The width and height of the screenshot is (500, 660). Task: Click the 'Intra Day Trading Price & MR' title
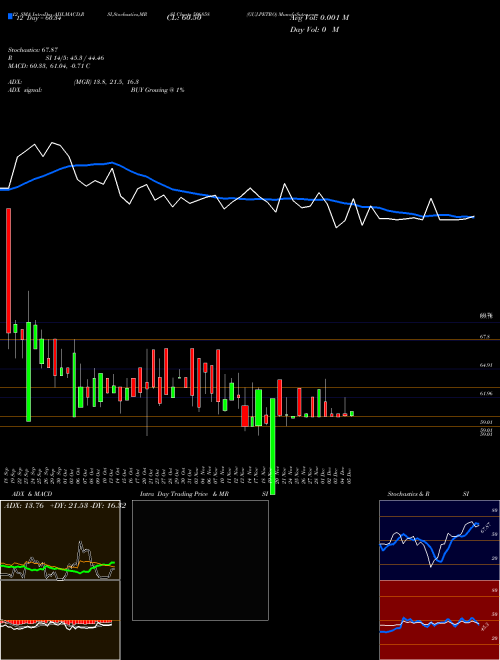click(x=184, y=494)
